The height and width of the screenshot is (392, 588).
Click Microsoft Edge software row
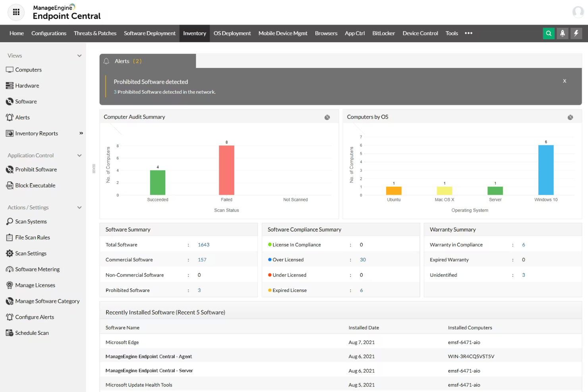coord(340,342)
